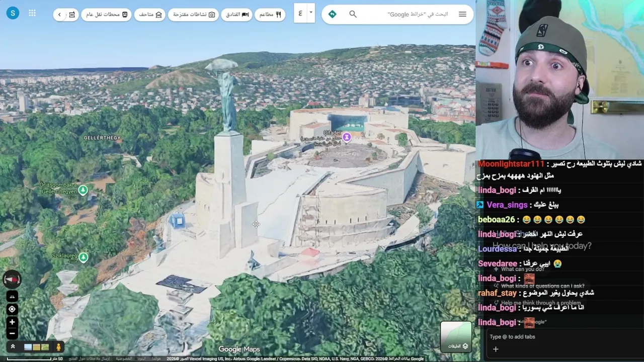Click the GELLÉRTHEGY map label

(102, 138)
